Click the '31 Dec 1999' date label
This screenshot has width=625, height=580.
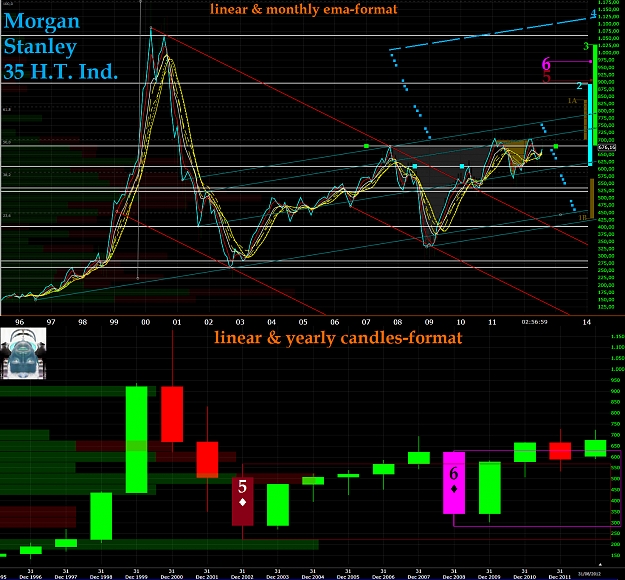click(x=136, y=574)
